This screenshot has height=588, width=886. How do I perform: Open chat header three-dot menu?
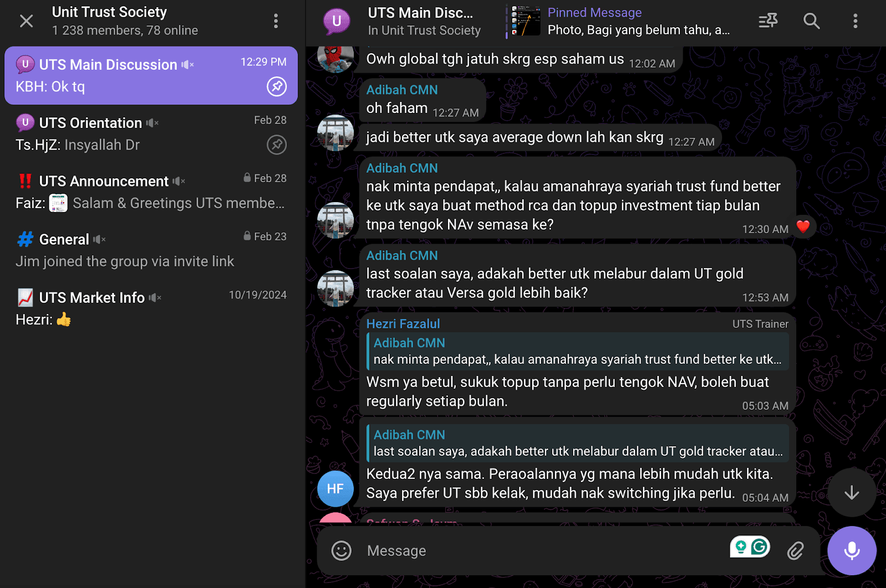[x=855, y=21]
